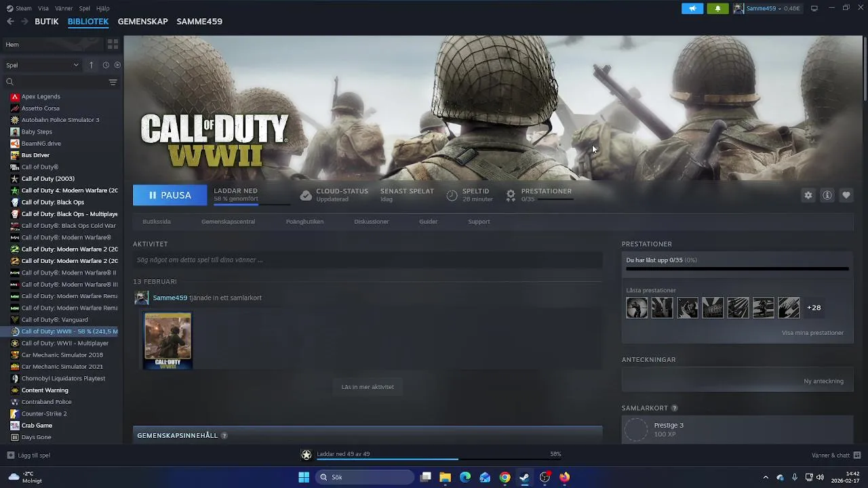Open the Hjälp menu
Screen dimensions: 868x488
pos(103,8)
